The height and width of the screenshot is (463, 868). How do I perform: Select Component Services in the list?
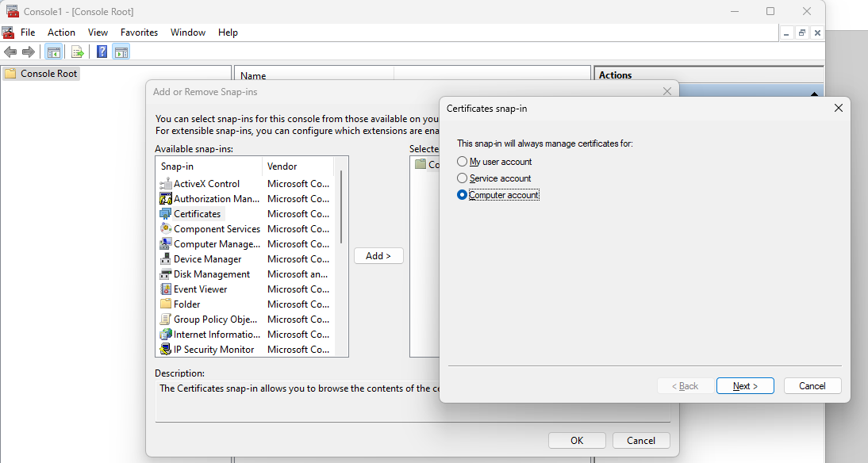pos(217,228)
